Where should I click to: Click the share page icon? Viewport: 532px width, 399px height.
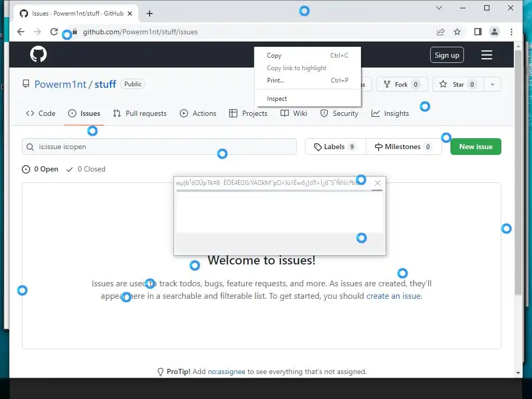pyautogui.click(x=441, y=32)
